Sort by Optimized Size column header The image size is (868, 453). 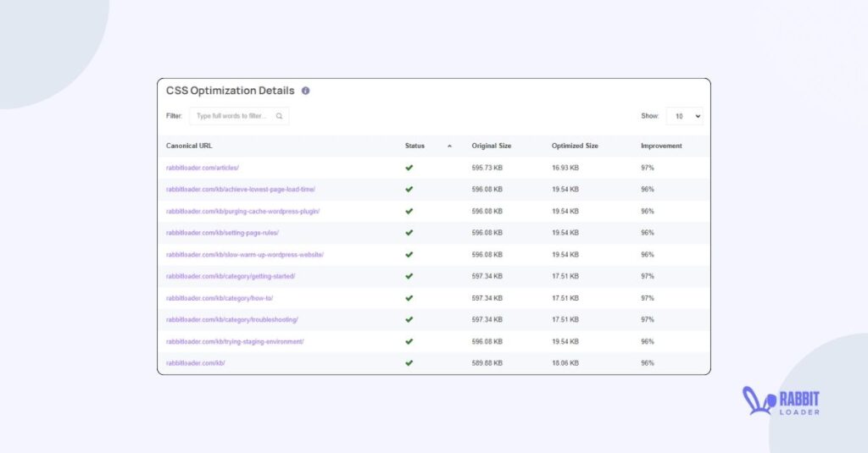575,146
